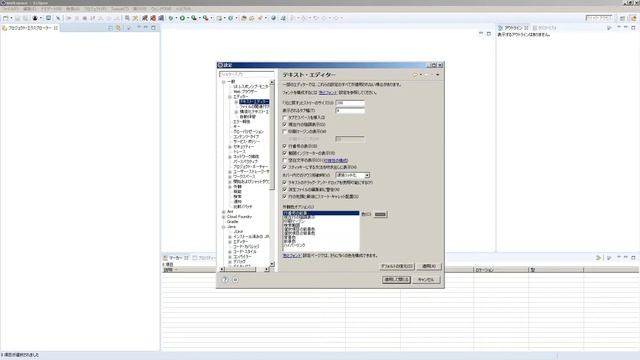
Task: Toggle 行番号の表示 checkbox
Action: tap(285, 146)
